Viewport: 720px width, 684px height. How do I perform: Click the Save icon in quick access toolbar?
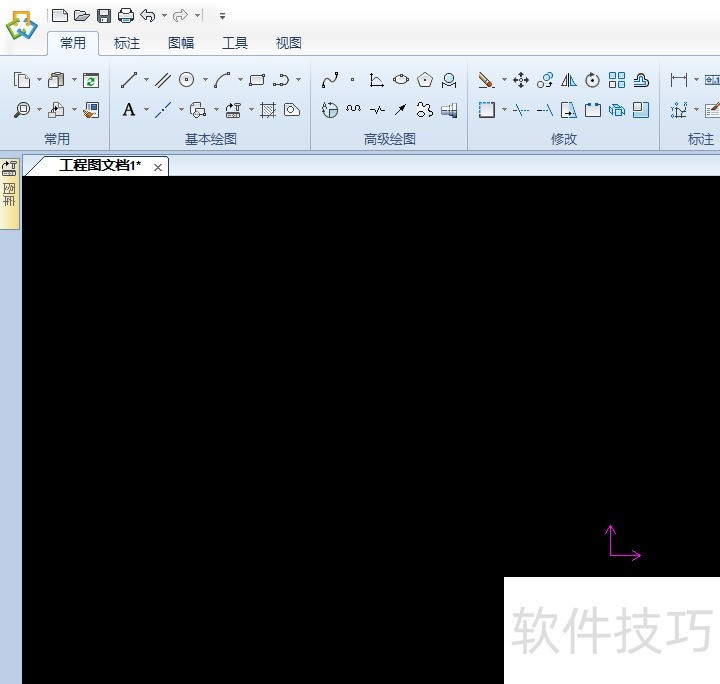pyautogui.click(x=104, y=15)
